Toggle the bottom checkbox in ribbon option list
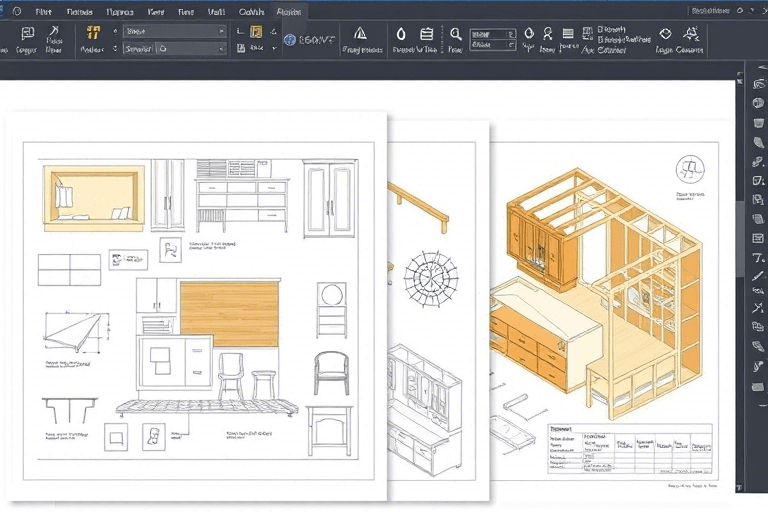Viewport: 768px width, 512px height. tap(602, 51)
